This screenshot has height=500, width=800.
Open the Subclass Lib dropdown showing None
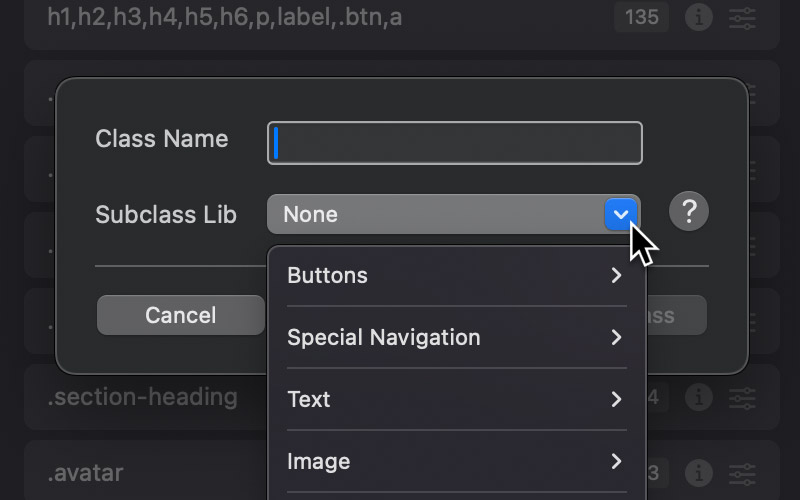click(x=454, y=214)
